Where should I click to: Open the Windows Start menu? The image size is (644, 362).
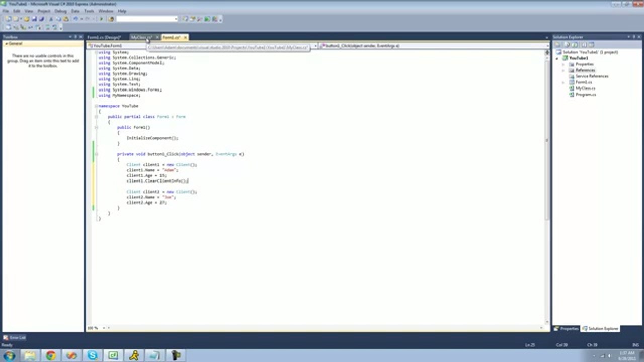click(x=9, y=356)
